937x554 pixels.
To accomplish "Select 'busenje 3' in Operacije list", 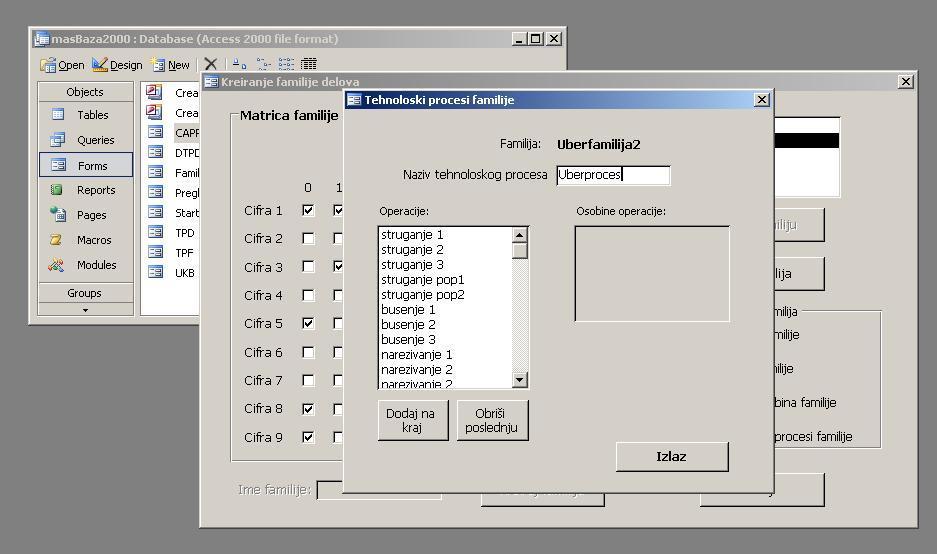I will pos(445,339).
